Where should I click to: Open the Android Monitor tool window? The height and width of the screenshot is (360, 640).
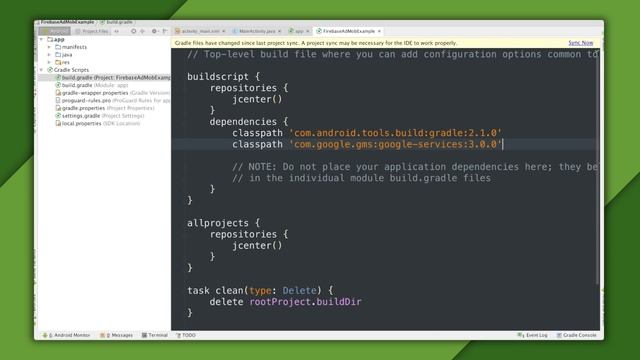[x=66, y=335]
